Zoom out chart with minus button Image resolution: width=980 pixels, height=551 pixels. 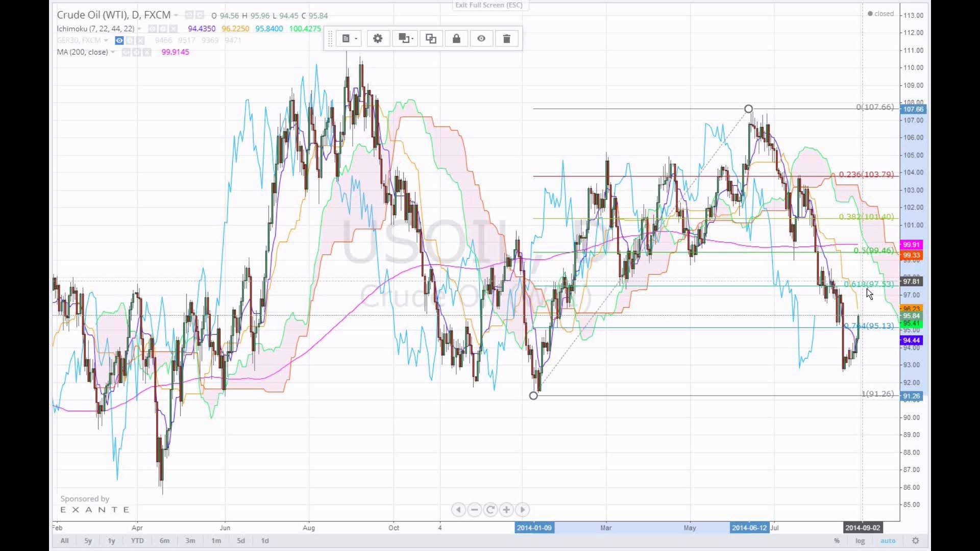[x=475, y=510]
